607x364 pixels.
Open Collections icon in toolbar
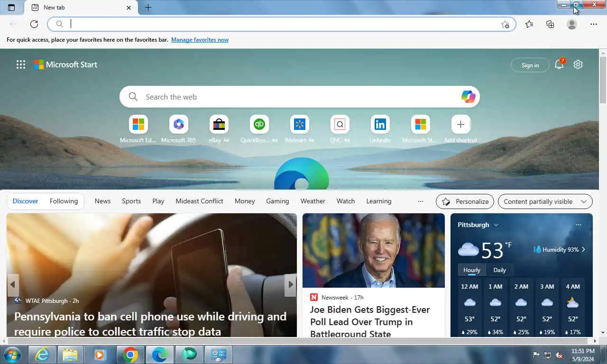pyautogui.click(x=550, y=24)
